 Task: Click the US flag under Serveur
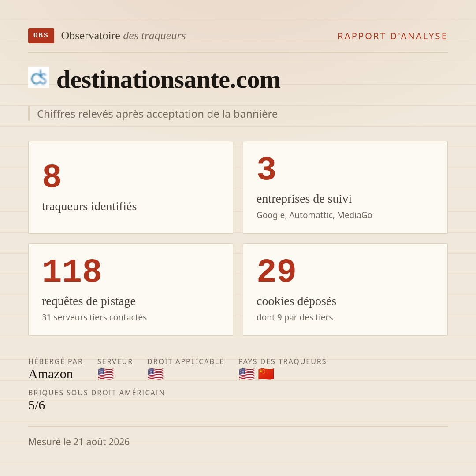[106, 374]
